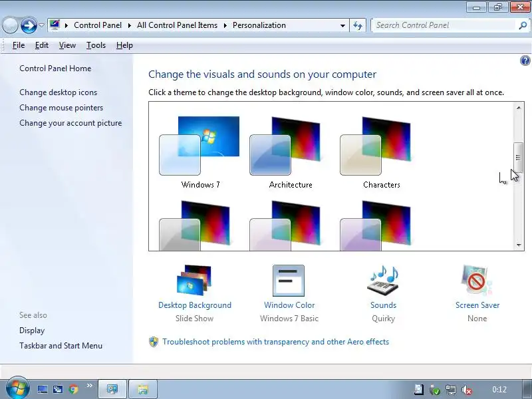This screenshot has height=399, width=532.
Task: Open Change mouse pointers
Action: click(61, 108)
